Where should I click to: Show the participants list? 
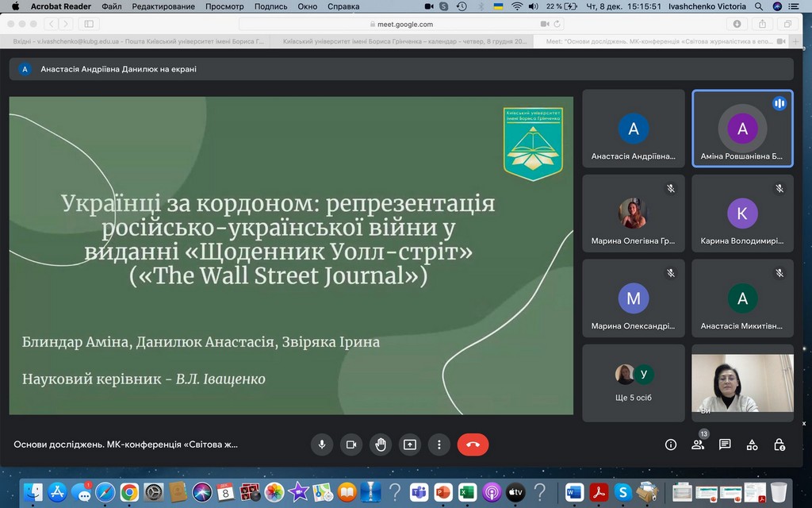pyautogui.click(x=698, y=444)
